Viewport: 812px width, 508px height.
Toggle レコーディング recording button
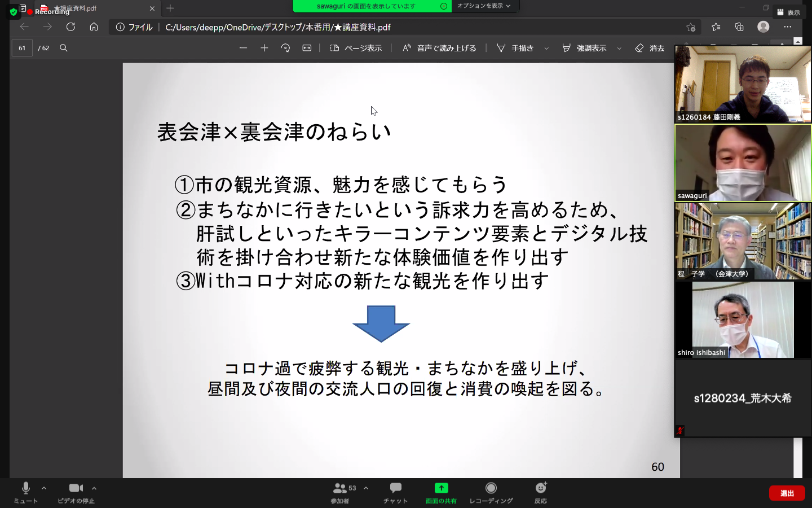[491, 492]
